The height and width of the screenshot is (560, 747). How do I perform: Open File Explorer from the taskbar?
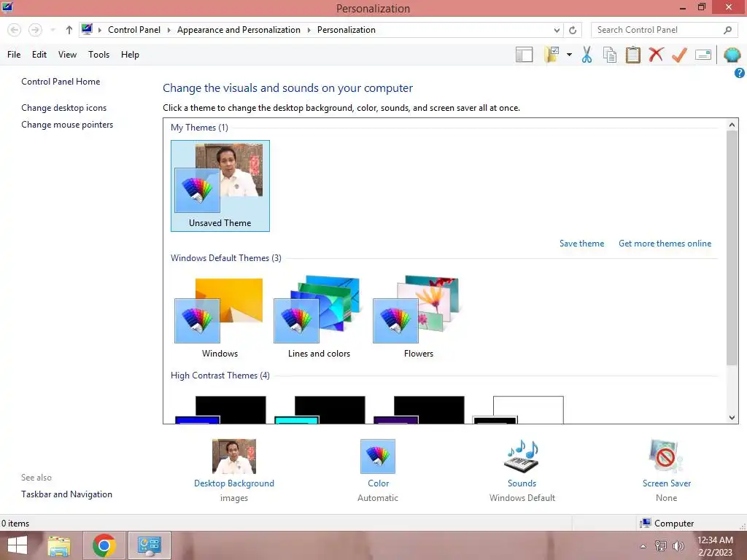tap(59, 545)
